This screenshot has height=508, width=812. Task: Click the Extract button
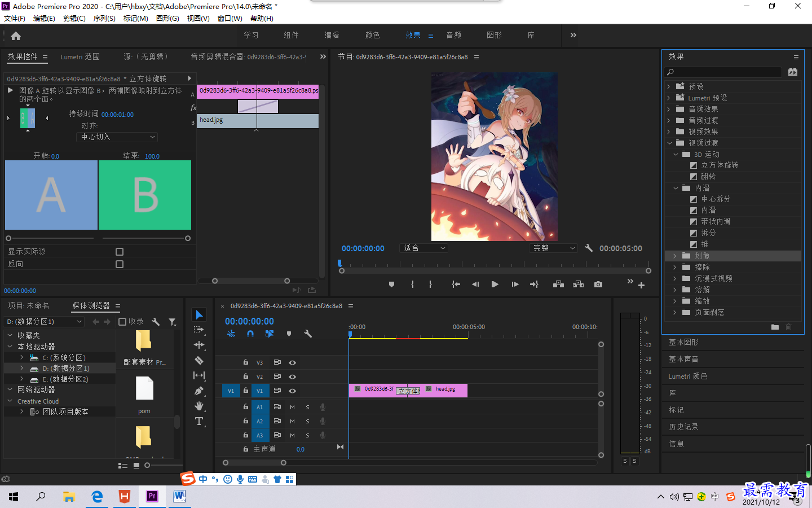pyautogui.click(x=578, y=284)
